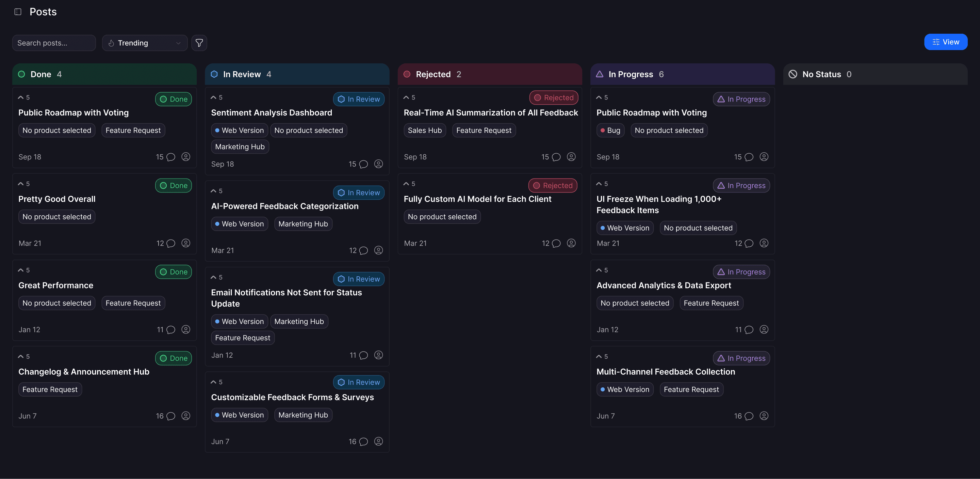Click the No Status column icon

point(793,74)
